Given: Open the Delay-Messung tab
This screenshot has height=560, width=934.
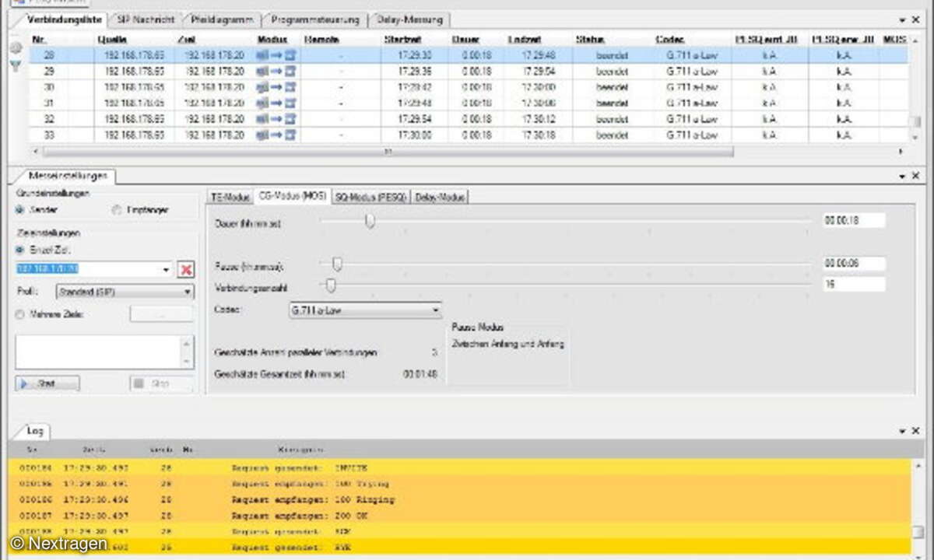Looking at the screenshot, I should point(409,19).
